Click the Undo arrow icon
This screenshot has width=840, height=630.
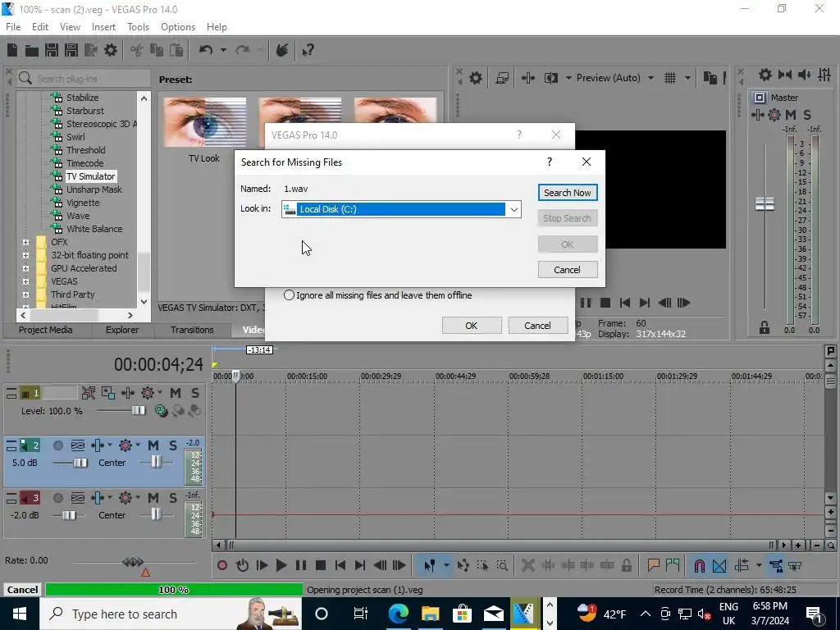click(x=206, y=50)
